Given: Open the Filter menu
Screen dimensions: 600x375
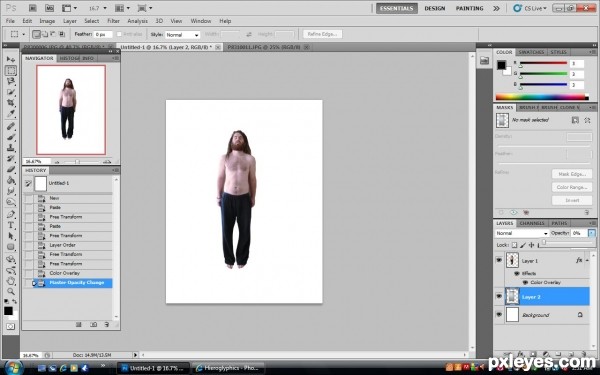Looking at the screenshot, I should 113,21.
